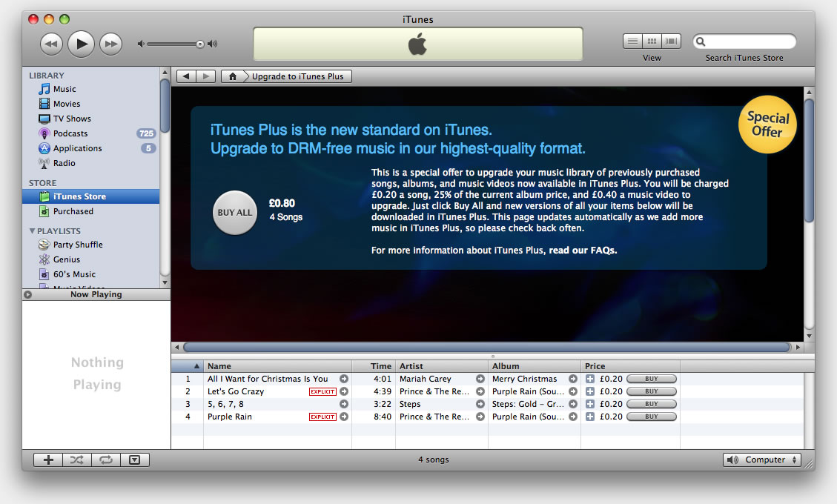Go back in store navigation

pos(186,76)
